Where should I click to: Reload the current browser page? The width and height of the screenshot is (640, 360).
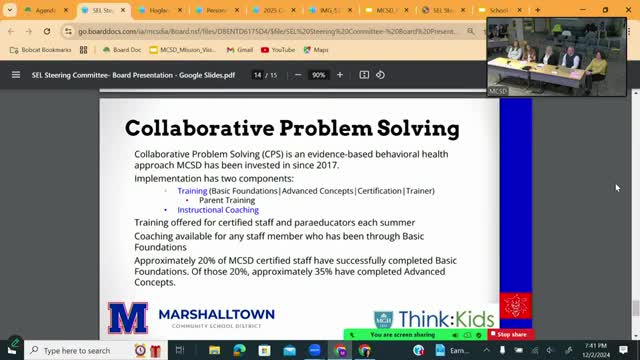[47, 31]
